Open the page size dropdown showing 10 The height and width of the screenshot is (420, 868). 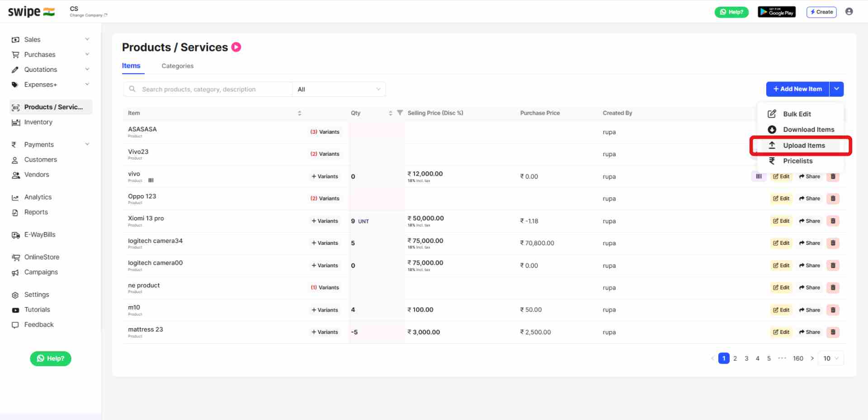point(830,359)
